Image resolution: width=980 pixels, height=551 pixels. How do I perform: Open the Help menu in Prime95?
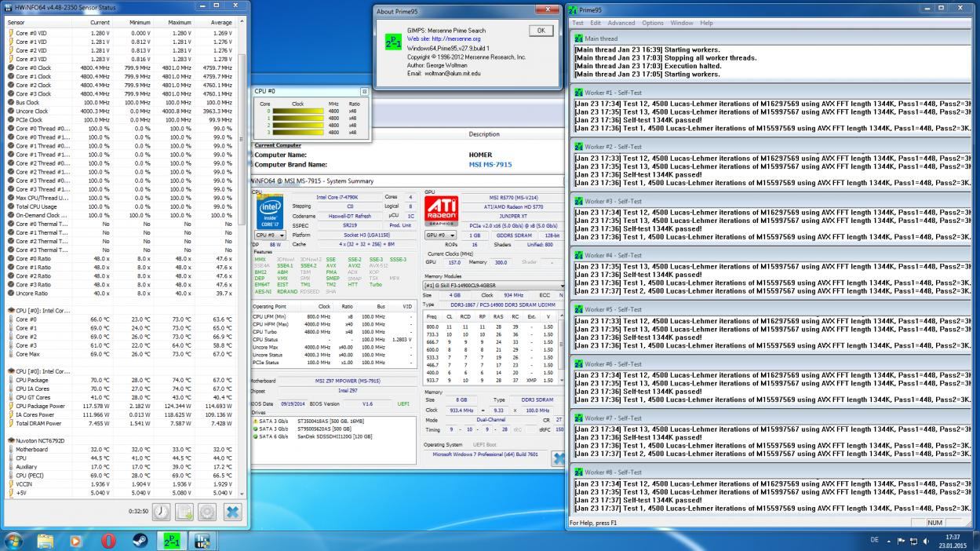(x=706, y=23)
